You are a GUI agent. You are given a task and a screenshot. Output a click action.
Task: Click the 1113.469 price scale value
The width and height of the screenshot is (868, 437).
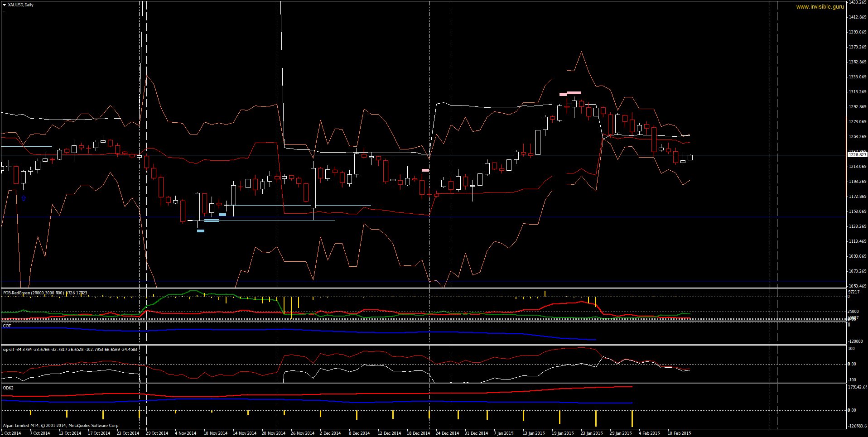[x=857, y=241]
